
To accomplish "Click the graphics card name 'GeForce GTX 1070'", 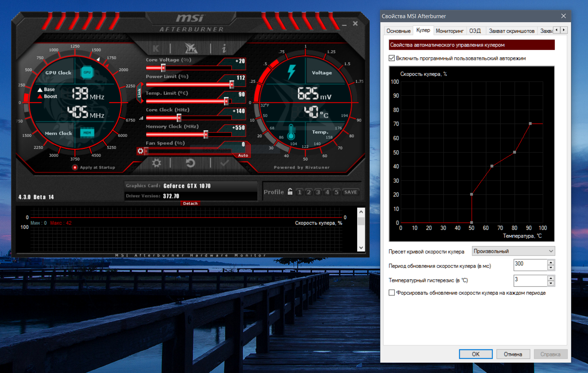I will 187,186.
